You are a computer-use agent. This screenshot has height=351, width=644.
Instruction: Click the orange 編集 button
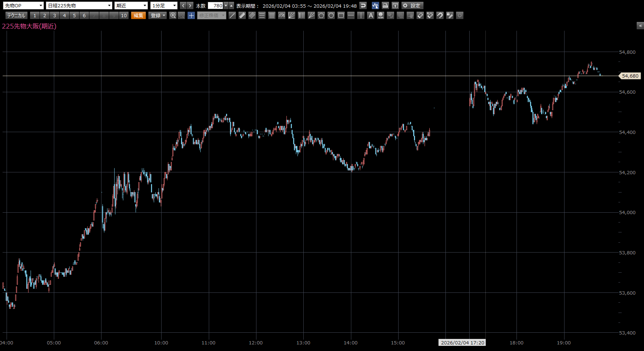[138, 15]
